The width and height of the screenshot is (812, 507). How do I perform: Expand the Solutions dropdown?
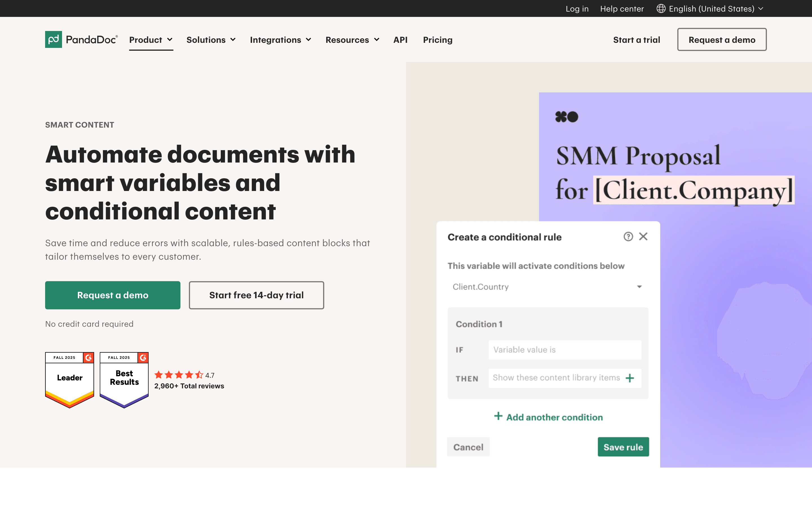tap(211, 40)
